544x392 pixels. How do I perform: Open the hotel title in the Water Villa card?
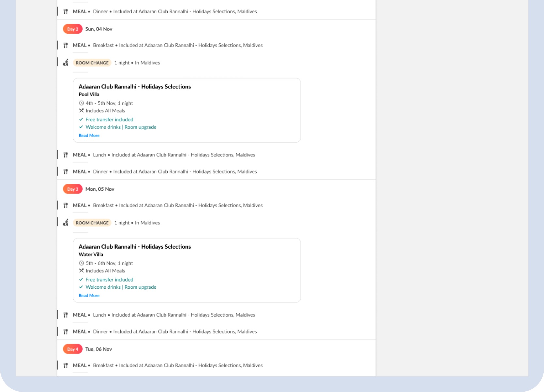click(135, 247)
